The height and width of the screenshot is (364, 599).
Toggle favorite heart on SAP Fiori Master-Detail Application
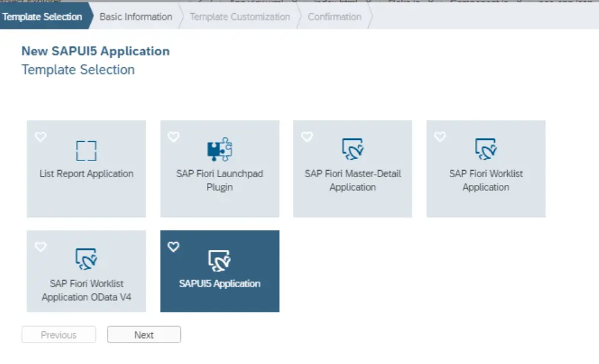[x=307, y=137]
